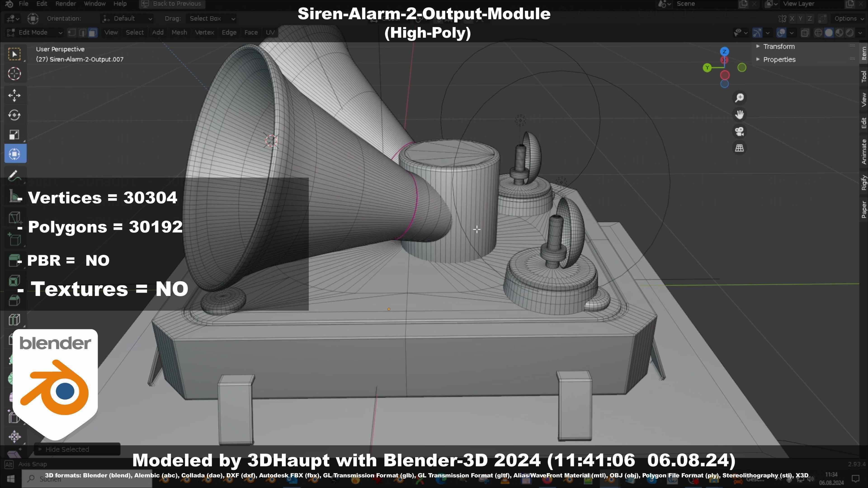Switch perspective/orthographic grid icon

pos(740,148)
